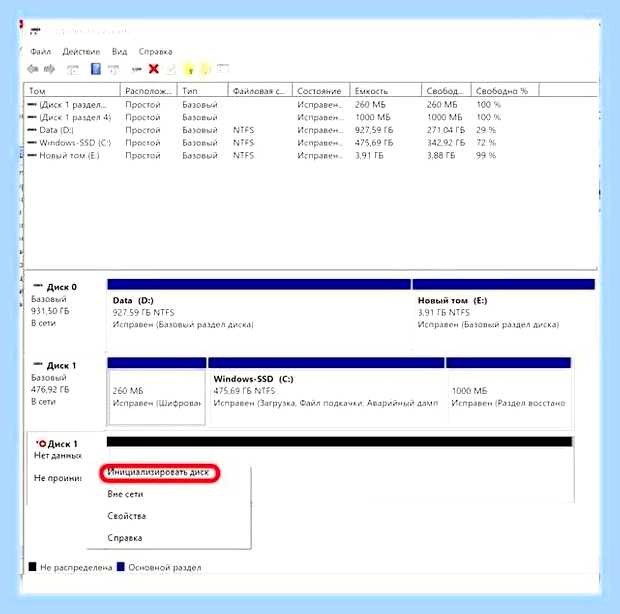
Task: Sort by the Свободно % column header
Action: point(505,91)
